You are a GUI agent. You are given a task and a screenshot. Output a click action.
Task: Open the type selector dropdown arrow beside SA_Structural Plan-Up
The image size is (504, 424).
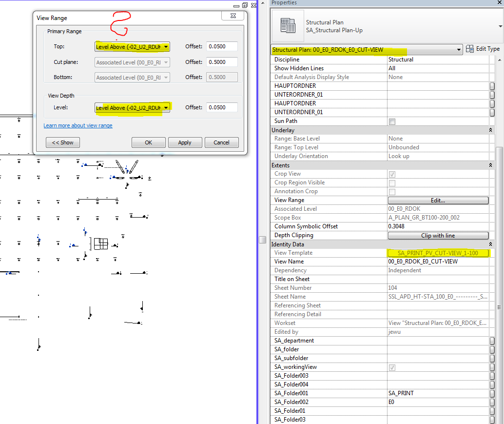pyautogui.click(x=500, y=26)
